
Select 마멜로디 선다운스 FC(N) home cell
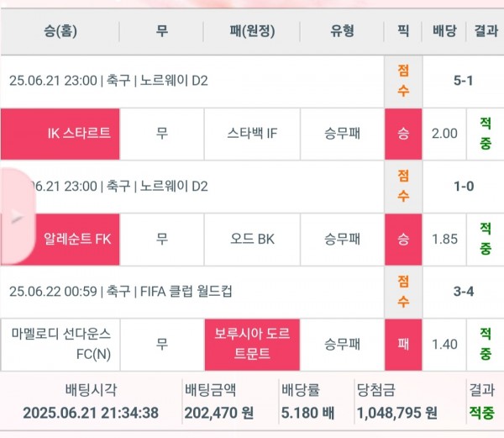(60, 343)
